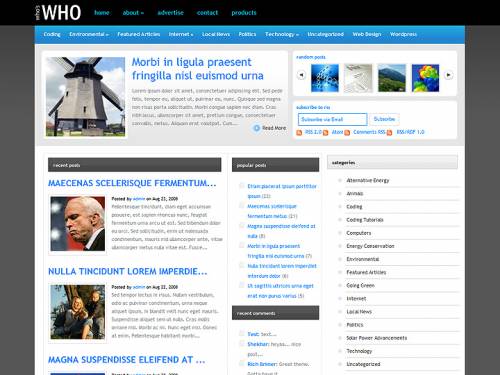Open the RSS 2.0 feed icon
This screenshot has width=500, height=375.
(299, 133)
